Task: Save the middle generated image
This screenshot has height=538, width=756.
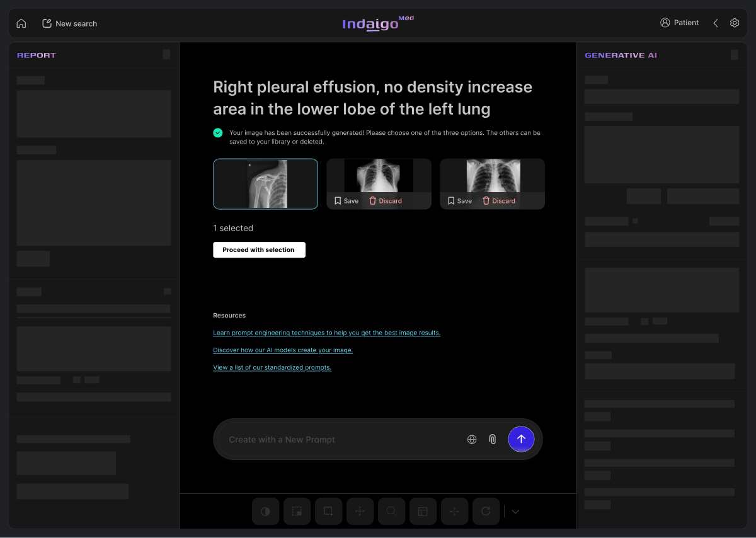Action: pyautogui.click(x=346, y=201)
